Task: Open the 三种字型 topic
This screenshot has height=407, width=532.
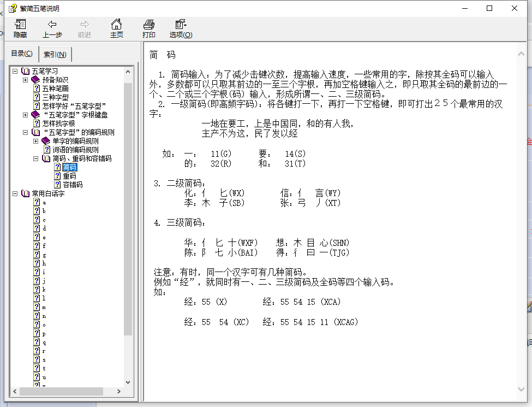Action: (55, 97)
